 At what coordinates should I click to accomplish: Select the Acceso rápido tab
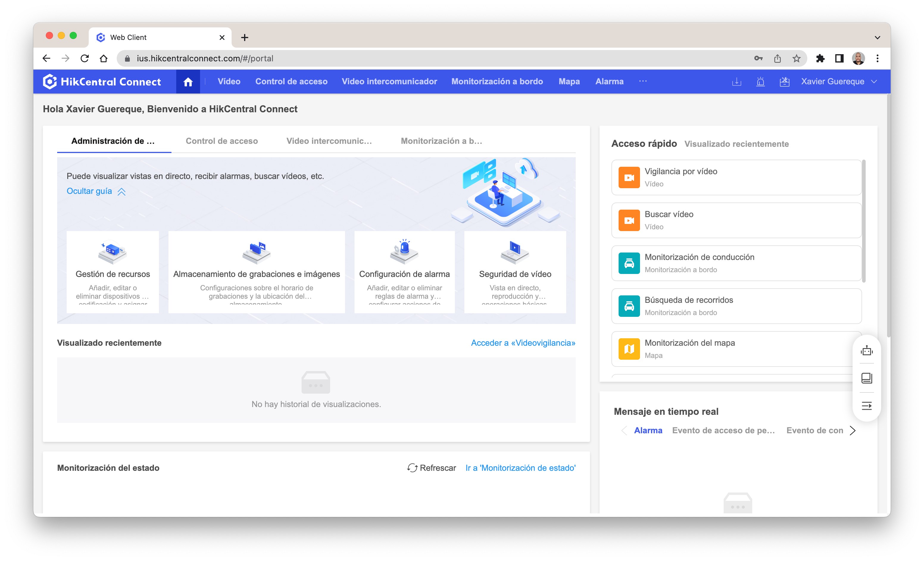coord(644,144)
